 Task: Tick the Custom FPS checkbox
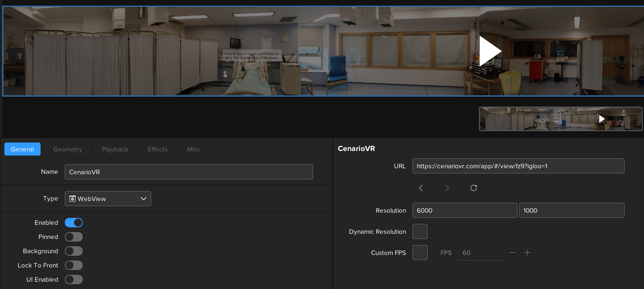pyautogui.click(x=420, y=253)
